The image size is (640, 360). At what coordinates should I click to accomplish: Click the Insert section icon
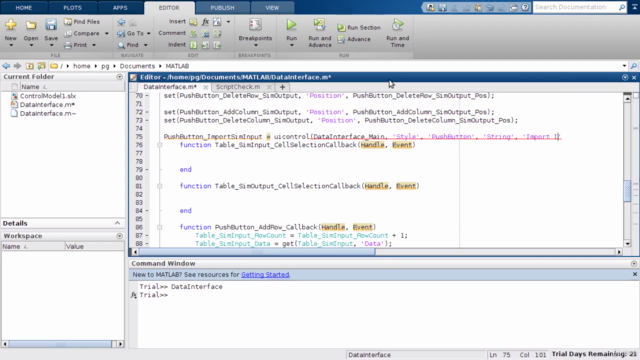pos(193,22)
